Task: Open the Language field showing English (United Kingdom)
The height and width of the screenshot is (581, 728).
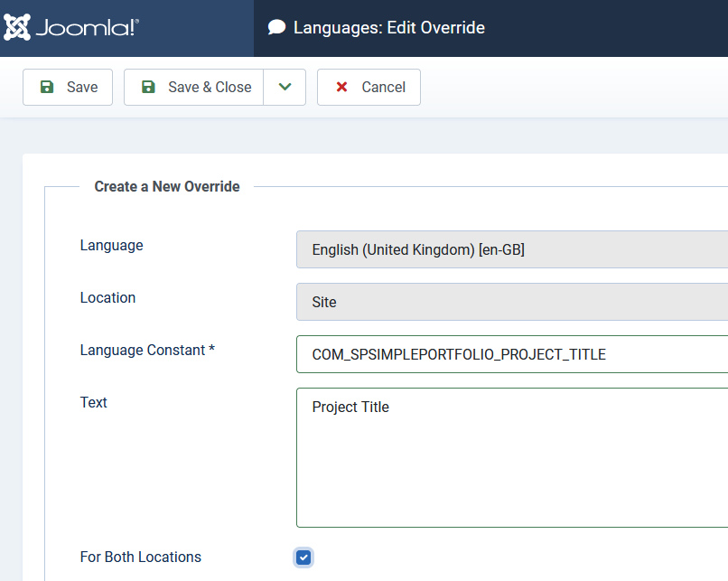Action: (511, 250)
